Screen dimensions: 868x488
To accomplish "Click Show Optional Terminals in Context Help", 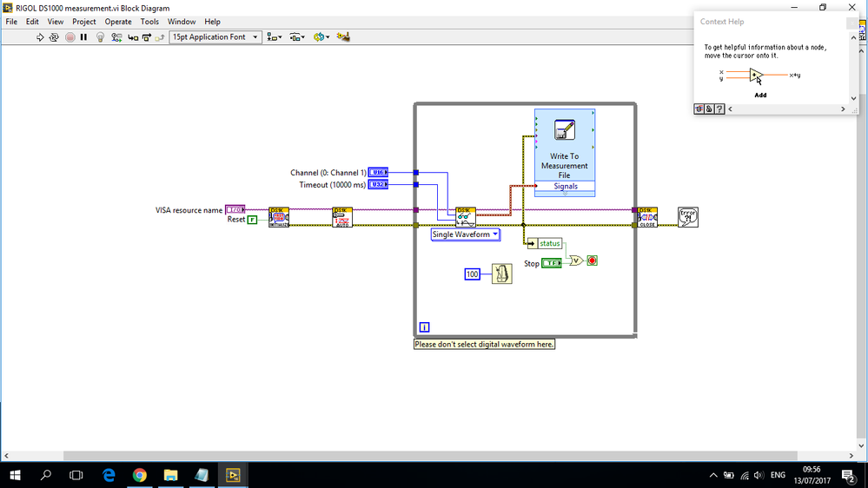I will (x=699, y=109).
